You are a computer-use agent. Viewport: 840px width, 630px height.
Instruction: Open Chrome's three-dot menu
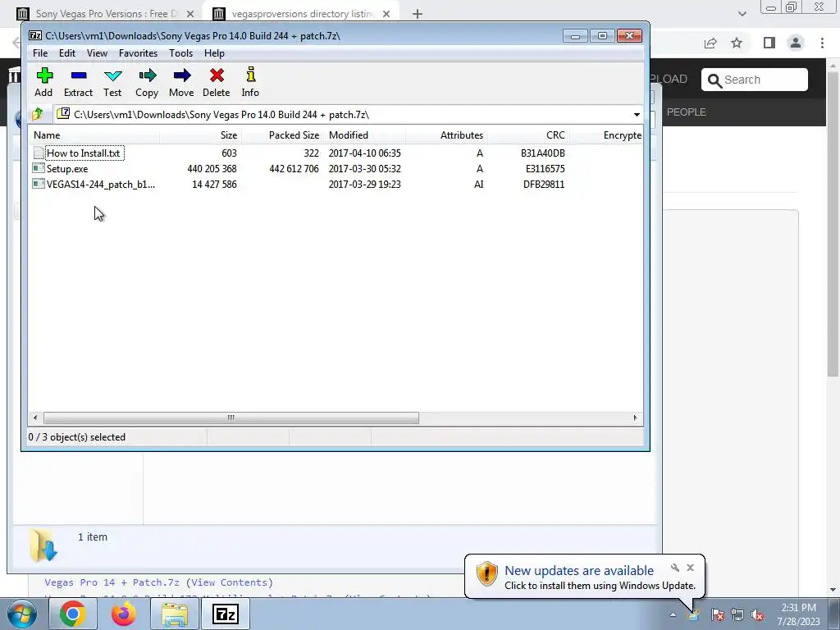pos(822,43)
